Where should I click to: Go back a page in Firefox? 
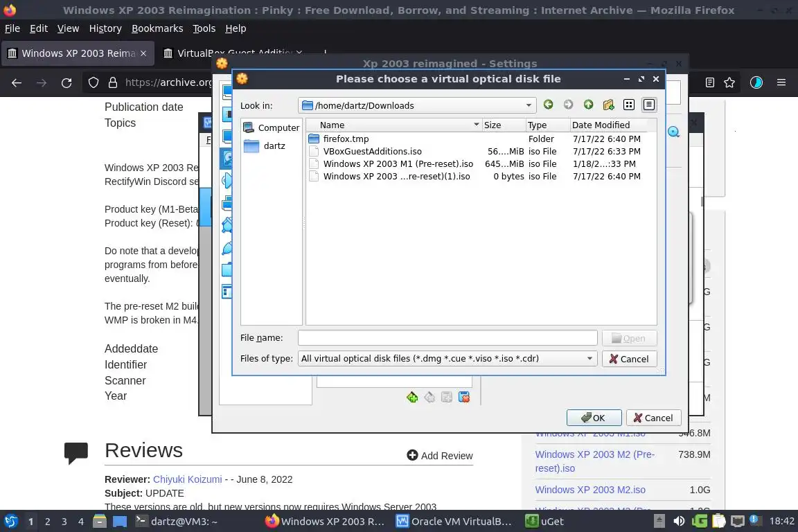[17, 82]
